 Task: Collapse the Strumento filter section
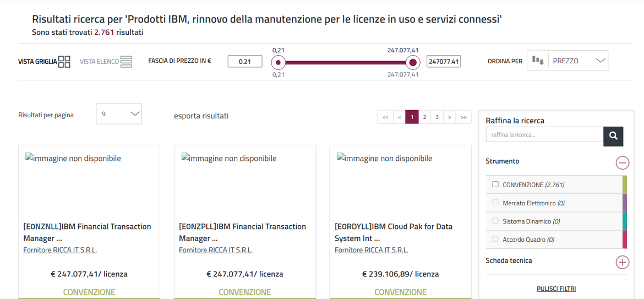[622, 163]
